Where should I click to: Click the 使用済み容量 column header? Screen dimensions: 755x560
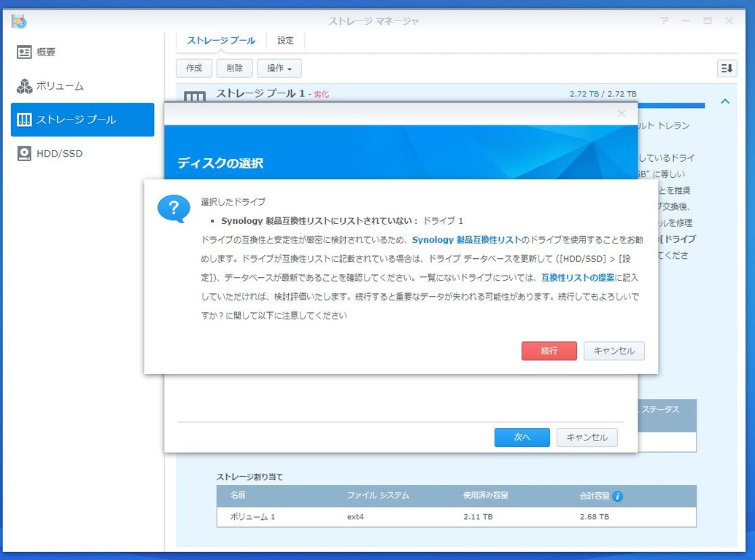coord(486,495)
